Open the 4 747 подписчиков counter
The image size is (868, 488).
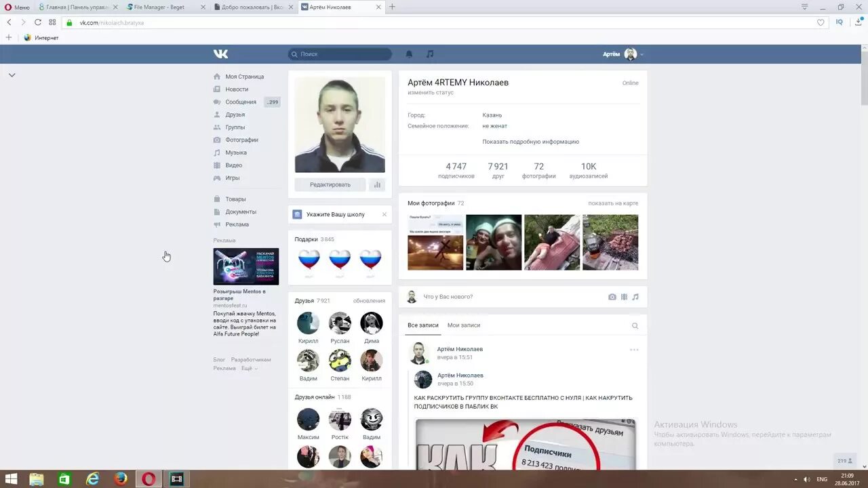tap(456, 170)
